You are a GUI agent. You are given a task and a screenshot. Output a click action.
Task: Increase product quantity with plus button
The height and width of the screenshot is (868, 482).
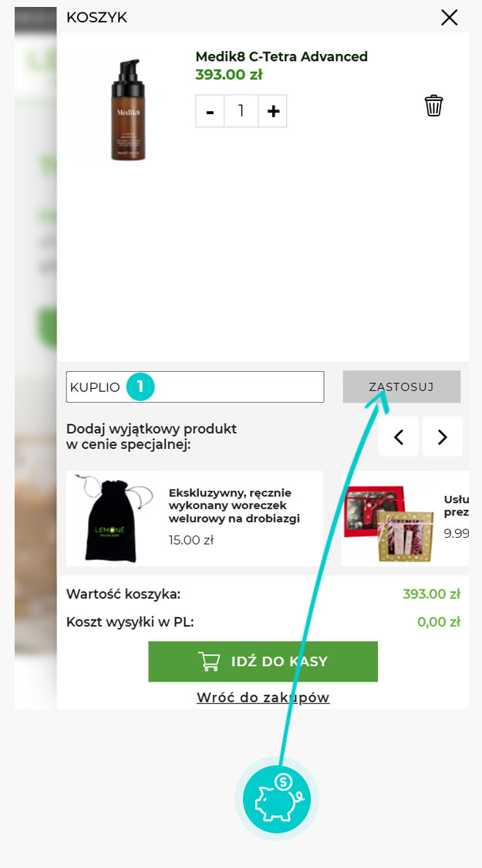click(x=273, y=111)
